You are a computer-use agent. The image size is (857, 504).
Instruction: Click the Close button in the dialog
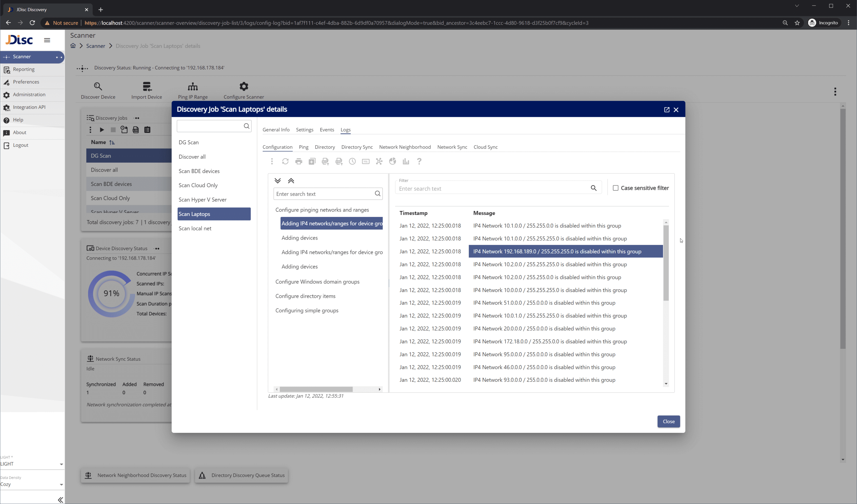click(x=668, y=421)
